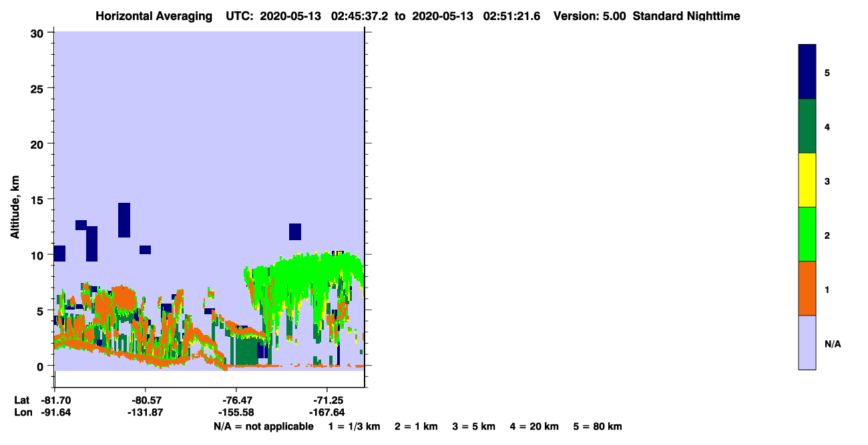Image resolution: width=868 pixels, height=445 pixels.
Task: Click the 'Altitude, km' axis label
Action: [15, 207]
